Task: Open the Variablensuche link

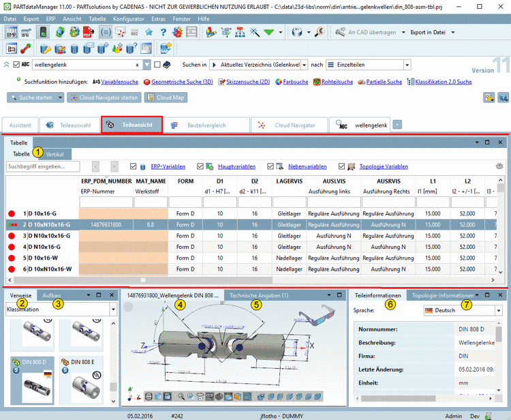Action: tap(119, 82)
